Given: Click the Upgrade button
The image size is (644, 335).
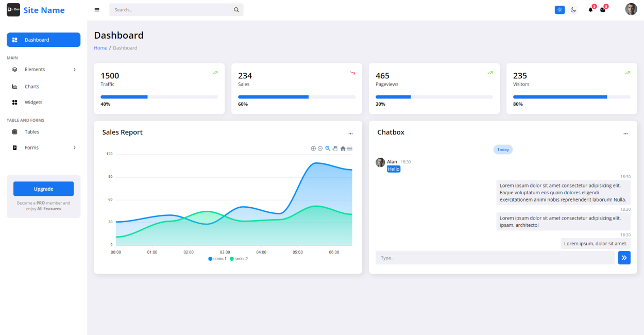Looking at the screenshot, I should coord(43,189).
